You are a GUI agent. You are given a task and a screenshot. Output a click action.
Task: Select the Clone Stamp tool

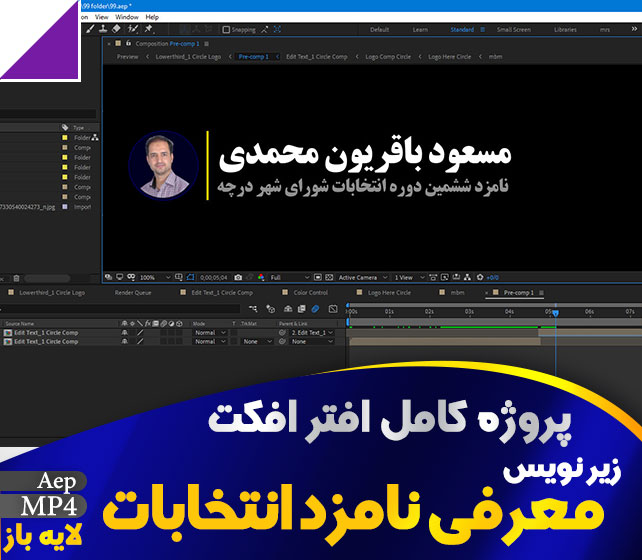(103, 29)
